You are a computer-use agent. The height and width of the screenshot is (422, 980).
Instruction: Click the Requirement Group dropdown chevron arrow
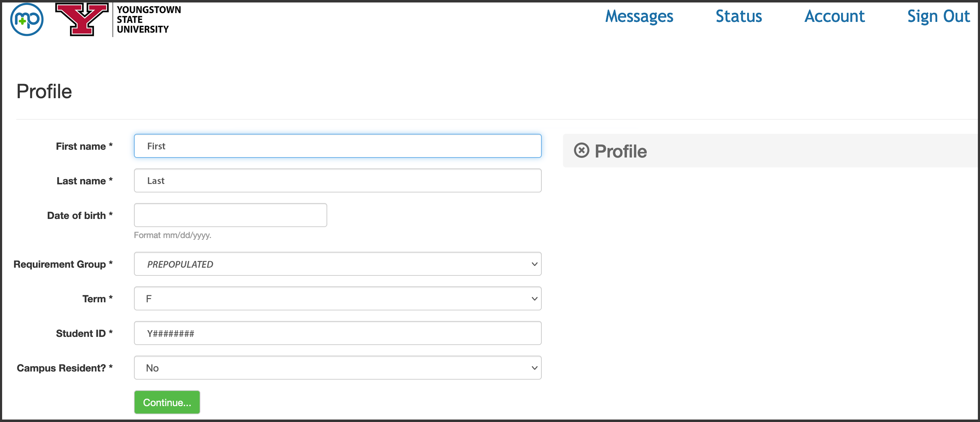534,264
